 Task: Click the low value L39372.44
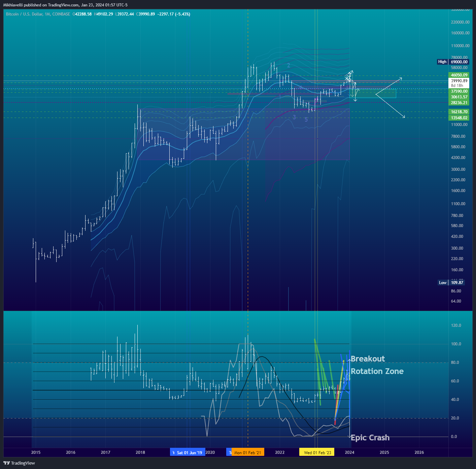[125, 14]
